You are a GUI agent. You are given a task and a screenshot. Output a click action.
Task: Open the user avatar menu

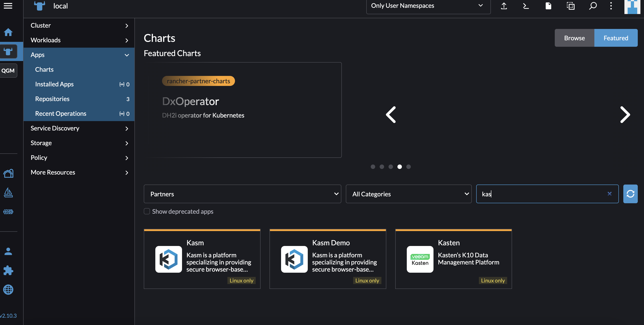[632, 7]
